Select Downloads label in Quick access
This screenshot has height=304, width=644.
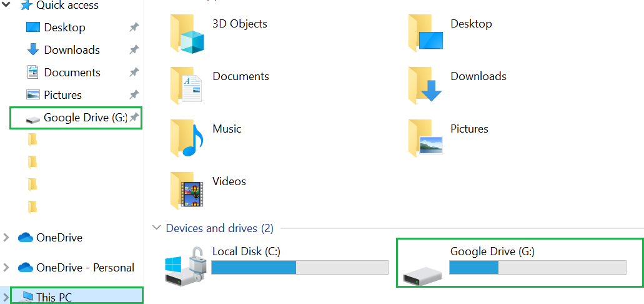(72, 50)
